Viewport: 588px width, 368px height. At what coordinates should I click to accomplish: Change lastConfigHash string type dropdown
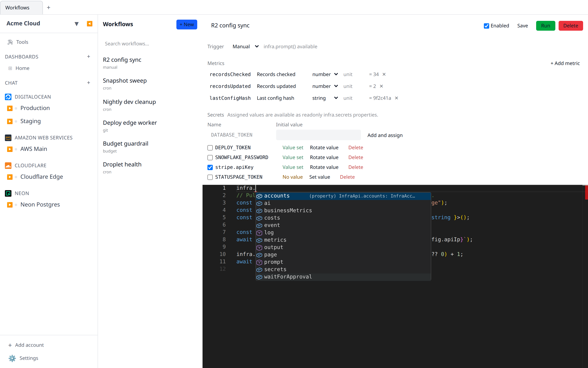(325, 98)
